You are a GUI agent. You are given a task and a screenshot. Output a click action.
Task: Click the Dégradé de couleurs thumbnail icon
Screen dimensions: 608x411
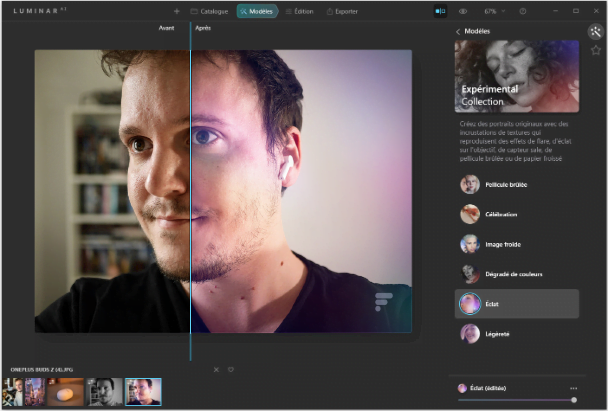click(470, 274)
